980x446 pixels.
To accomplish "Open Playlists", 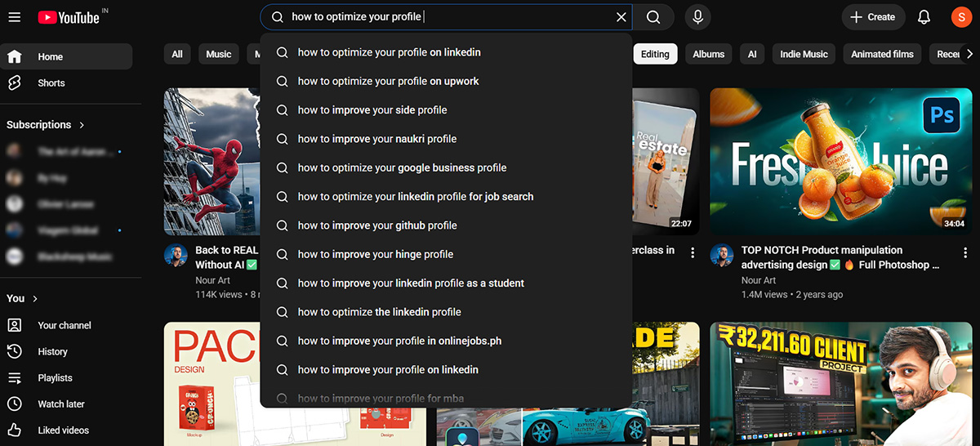I will [66, 377].
